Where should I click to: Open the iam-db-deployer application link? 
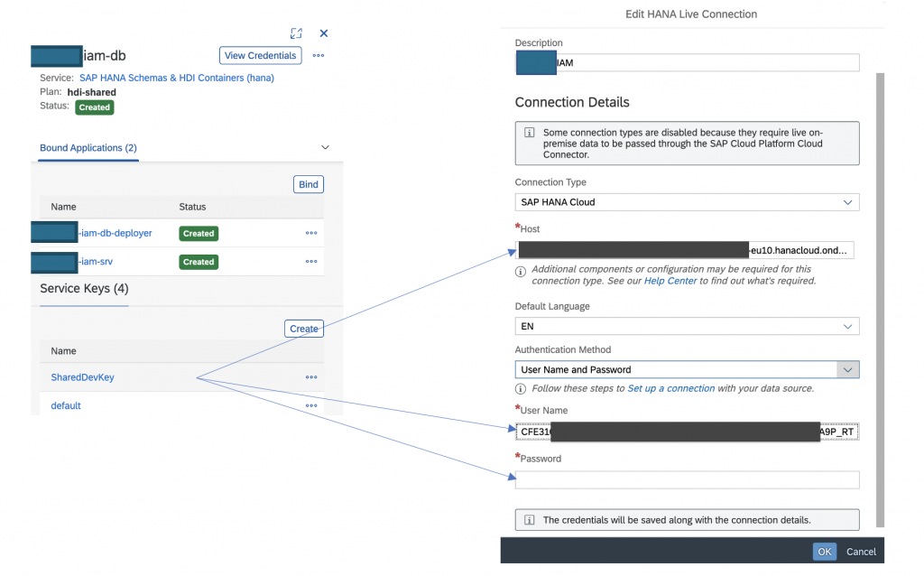[x=115, y=233]
